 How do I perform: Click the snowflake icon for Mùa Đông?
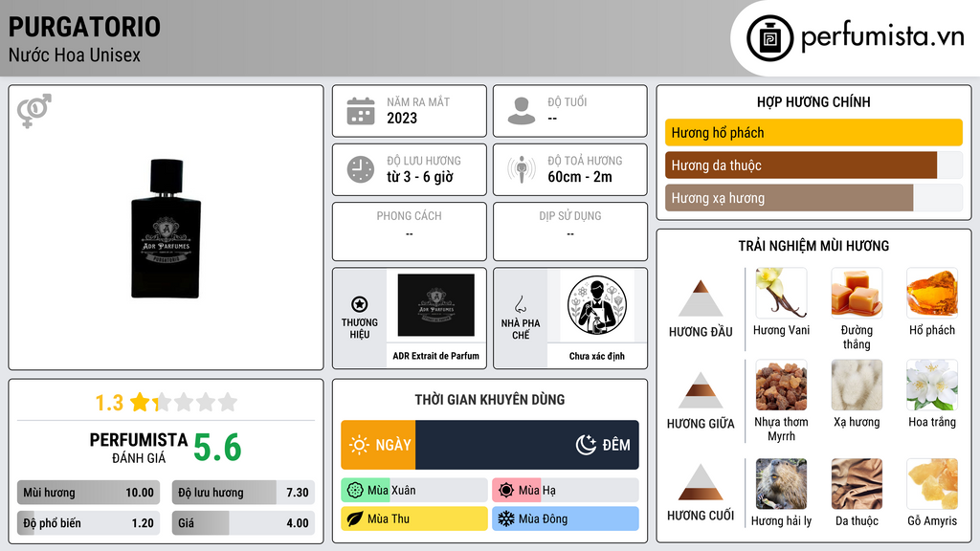coord(506,518)
